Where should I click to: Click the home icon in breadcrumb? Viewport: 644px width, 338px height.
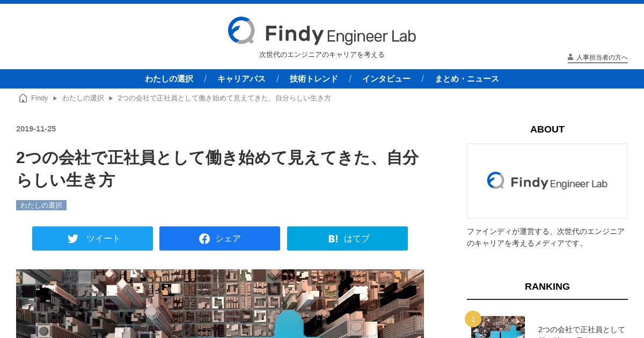coord(23,98)
